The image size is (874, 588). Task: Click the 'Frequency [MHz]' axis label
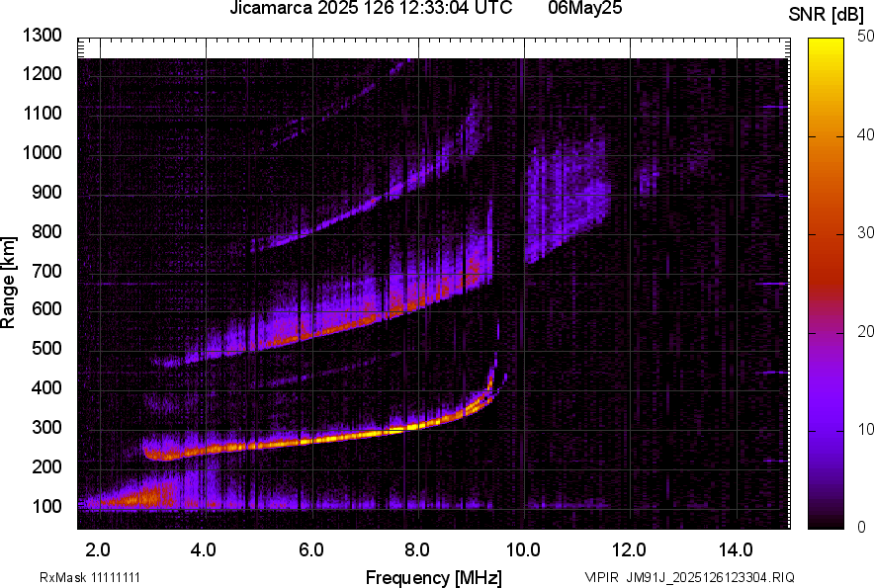(x=434, y=577)
